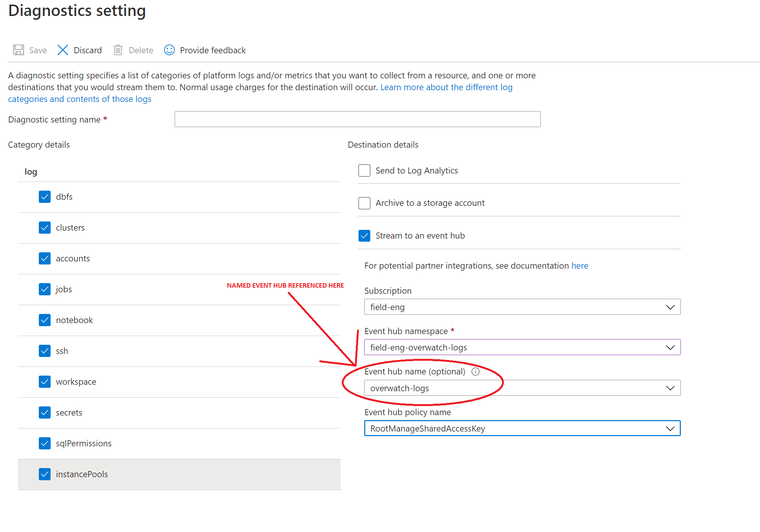Viewport: 760px width, 532px height.
Task: Click the 'log' category header text
Action: pos(31,172)
